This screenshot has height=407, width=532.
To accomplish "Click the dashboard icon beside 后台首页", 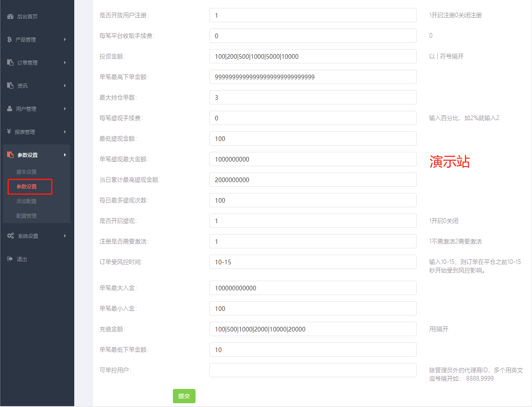I will (10, 16).
